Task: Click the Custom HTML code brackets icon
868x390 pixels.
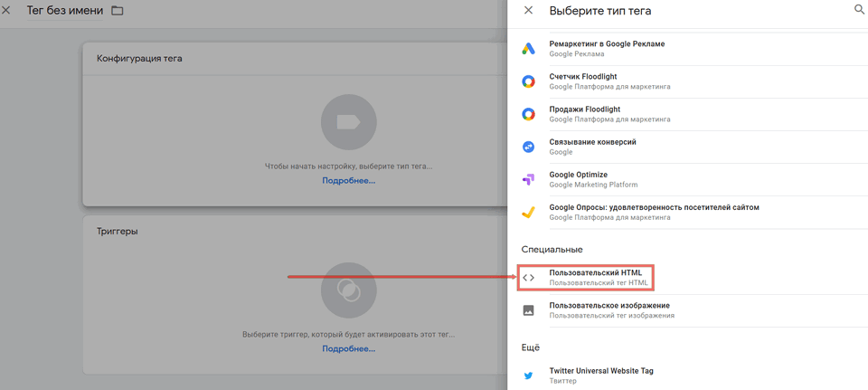Action: (x=528, y=278)
